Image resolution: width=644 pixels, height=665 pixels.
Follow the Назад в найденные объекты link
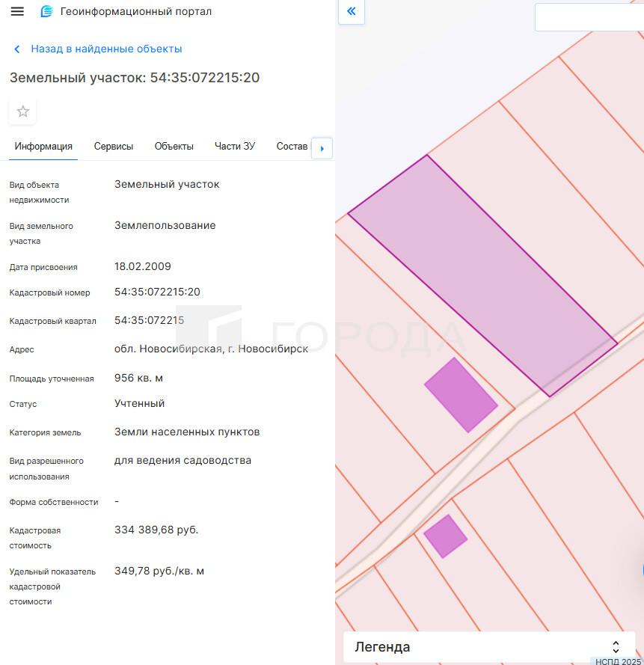click(x=106, y=49)
